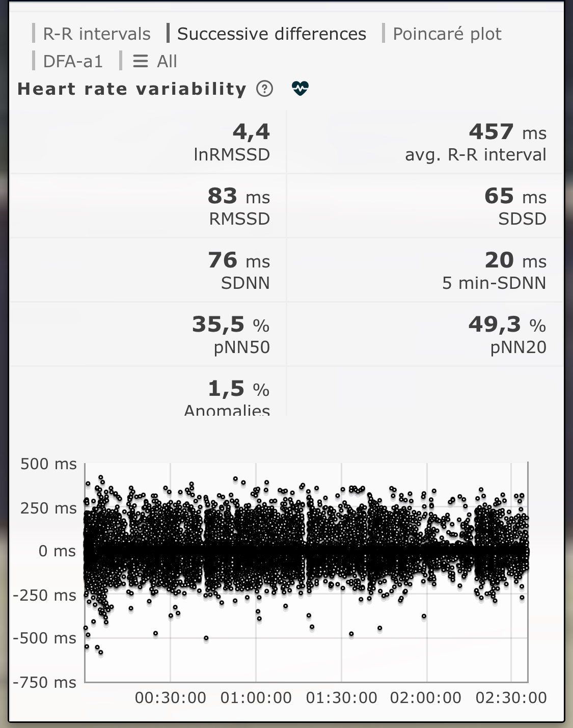
Task: Click the 5 min-SDNN 20 ms metric
Action: (494, 271)
